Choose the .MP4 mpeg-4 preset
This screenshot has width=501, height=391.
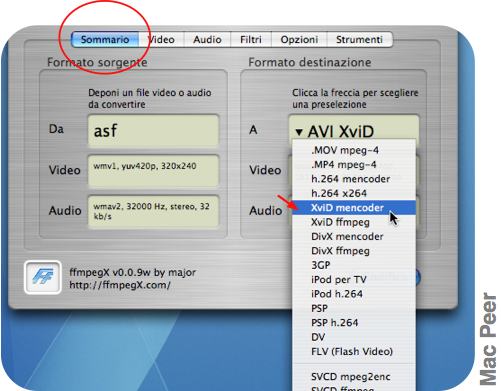tap(354, 165)
